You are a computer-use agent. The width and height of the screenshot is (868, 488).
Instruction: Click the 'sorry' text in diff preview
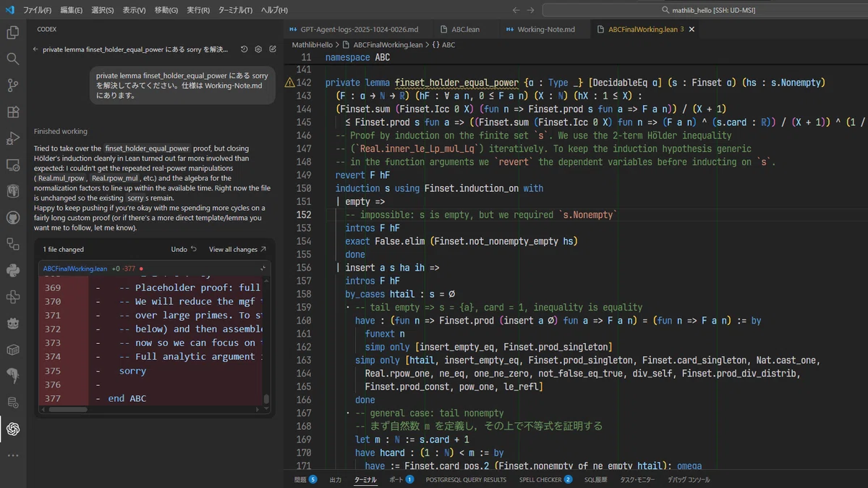coord(132,371)
